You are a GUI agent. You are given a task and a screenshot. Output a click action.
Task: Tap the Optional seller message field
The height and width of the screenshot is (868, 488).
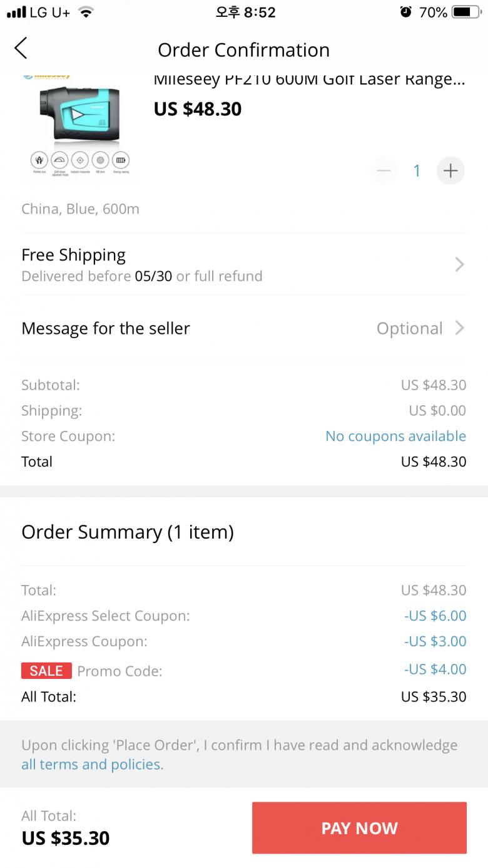410,328
